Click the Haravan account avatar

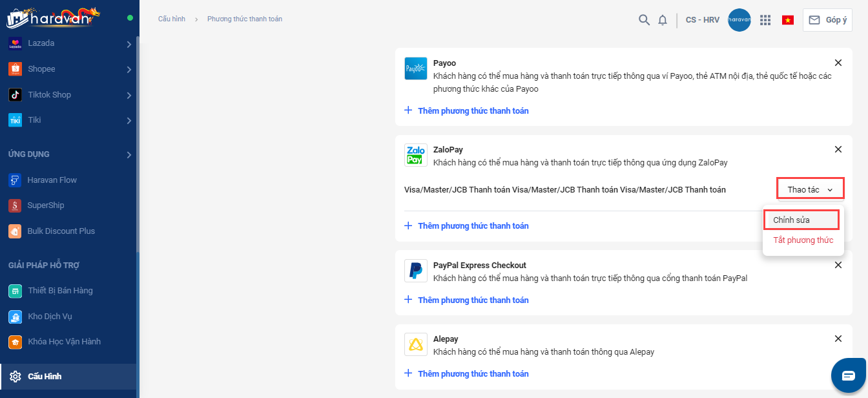tap(739, 20)
